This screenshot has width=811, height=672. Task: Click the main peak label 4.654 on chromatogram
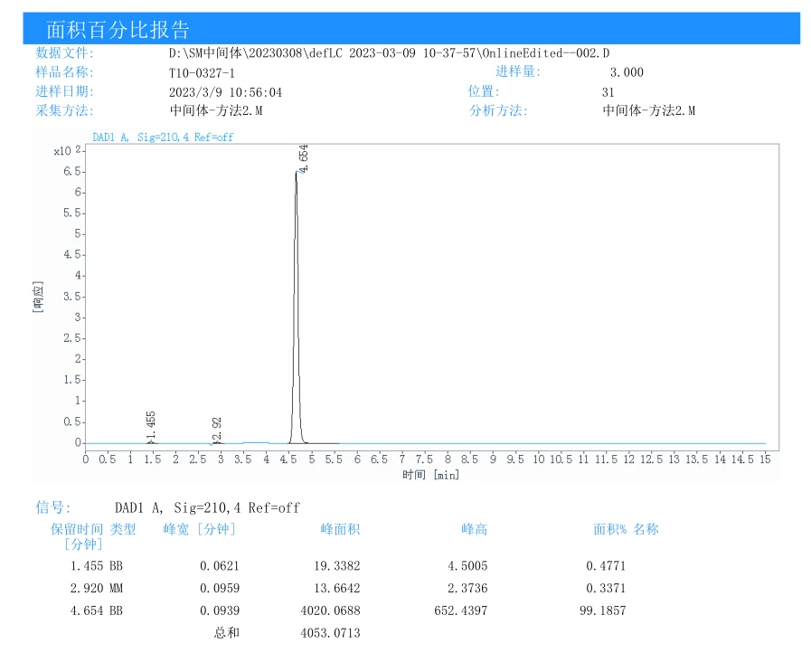click(x=303, y=159)
